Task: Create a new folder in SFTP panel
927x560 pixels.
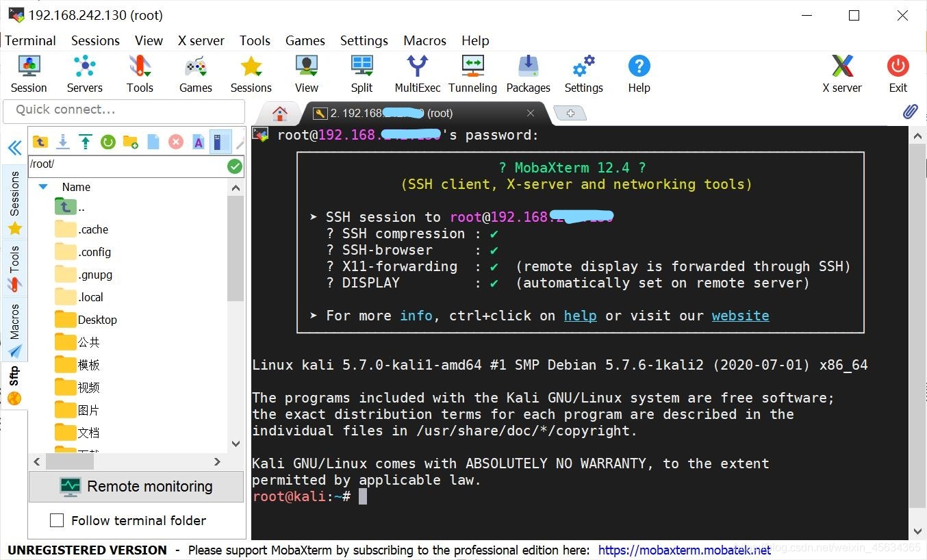Action: pyautogui.click(x=130, y=142)
